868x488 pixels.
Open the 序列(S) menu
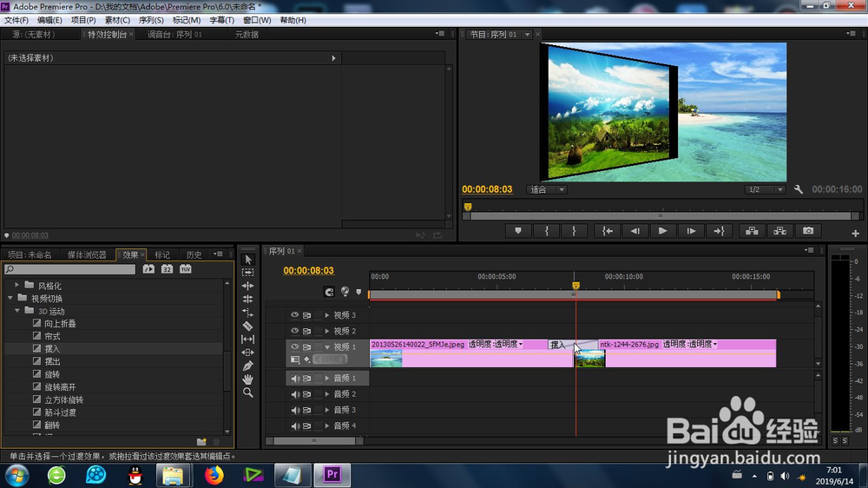coord(151,20)
